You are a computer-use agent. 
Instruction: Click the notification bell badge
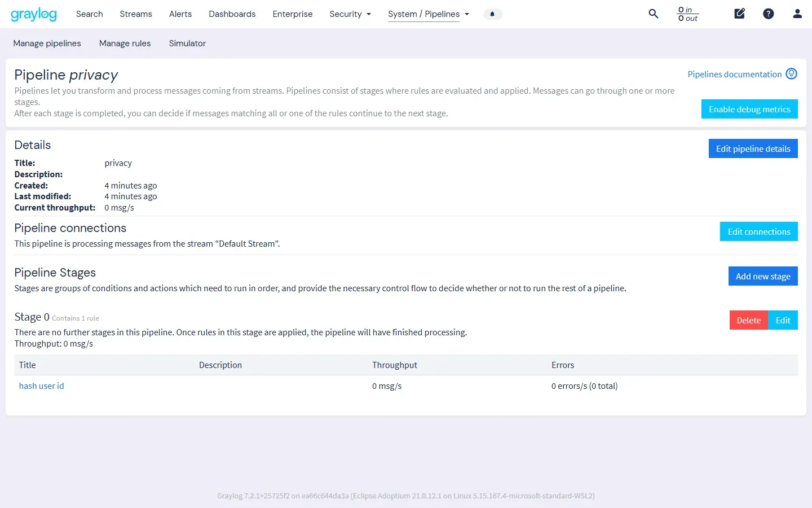click(x=492, y=14)
